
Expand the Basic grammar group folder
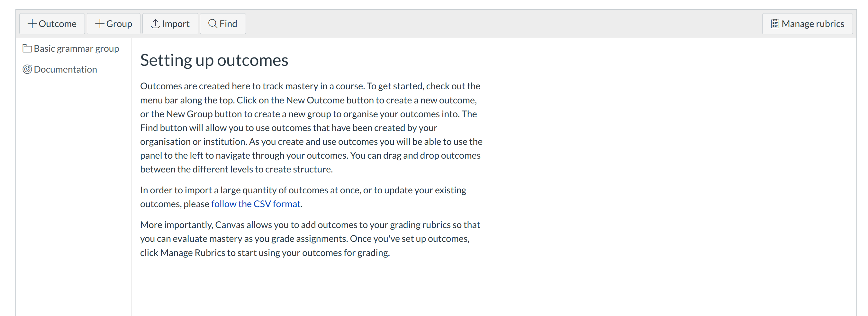coord(76,49)
